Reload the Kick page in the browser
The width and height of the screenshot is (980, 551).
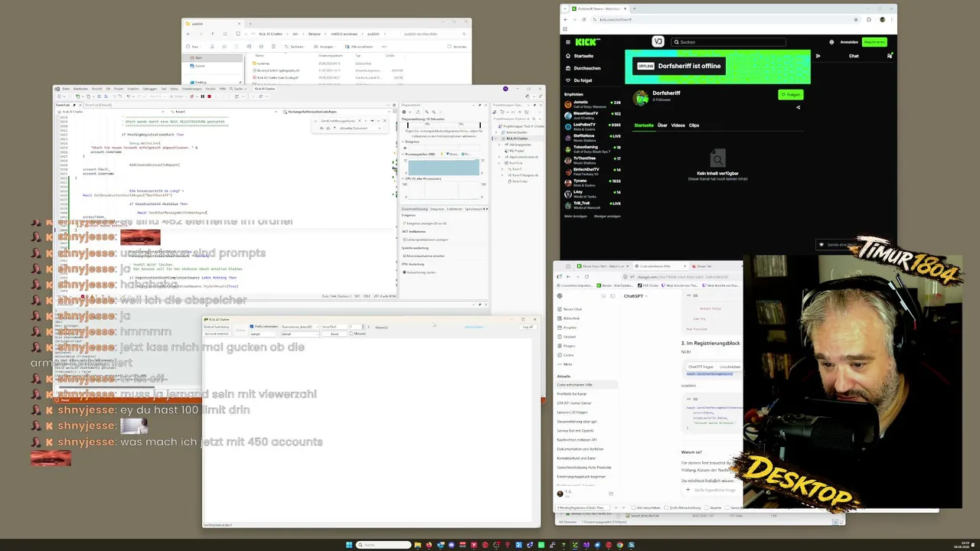tap(584, 19)
